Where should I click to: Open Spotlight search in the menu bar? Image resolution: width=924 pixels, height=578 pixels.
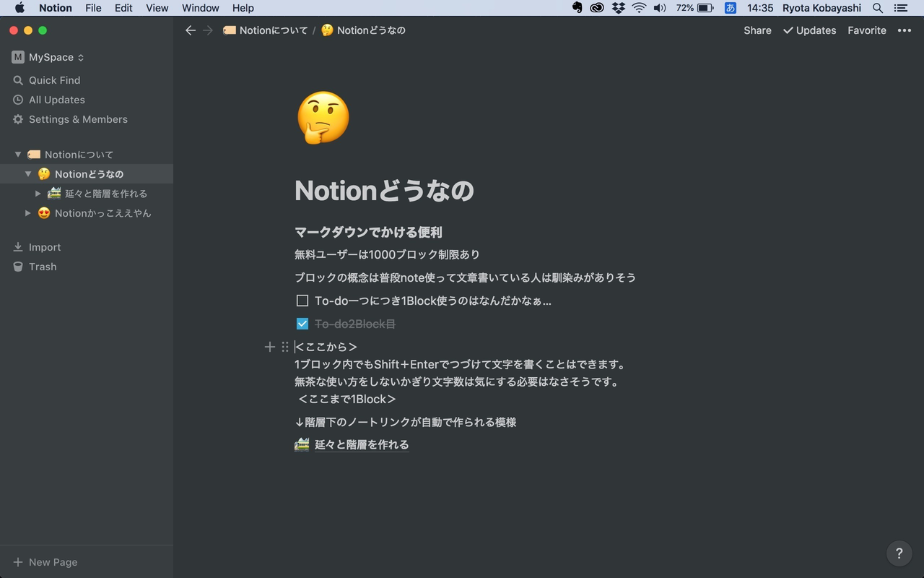coord(878,8)
